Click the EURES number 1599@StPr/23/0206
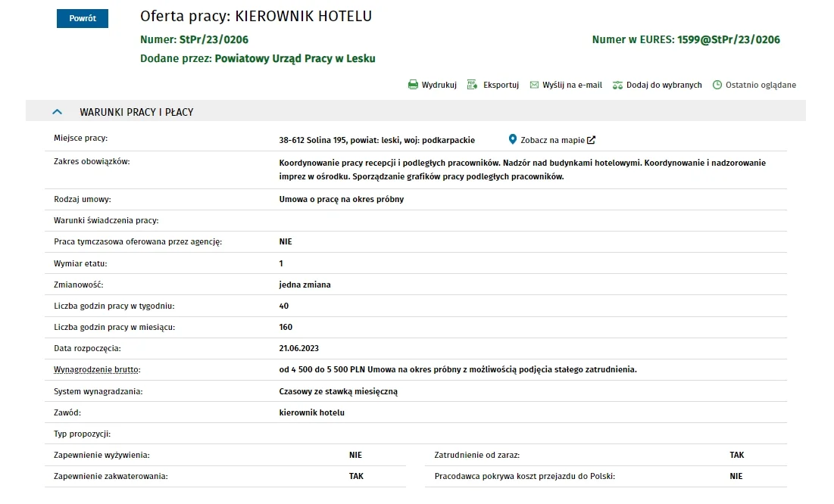This screenshot has width=834, height=504. [x=728, y=39]
